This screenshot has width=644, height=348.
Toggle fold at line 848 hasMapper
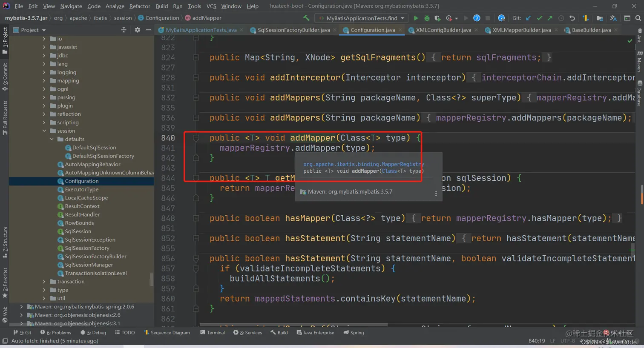pyautogui.click(x=196, y=218)
